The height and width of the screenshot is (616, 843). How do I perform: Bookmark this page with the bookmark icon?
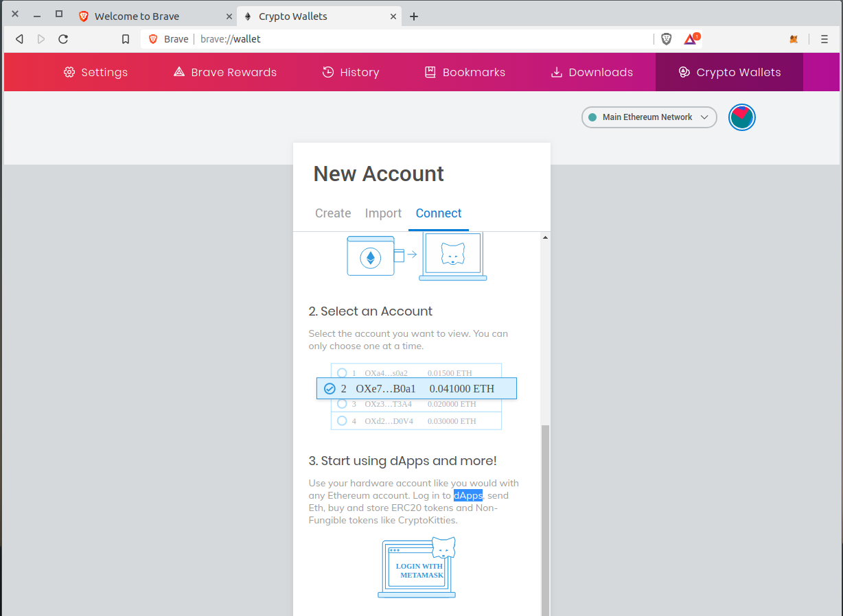click(126, 39)
